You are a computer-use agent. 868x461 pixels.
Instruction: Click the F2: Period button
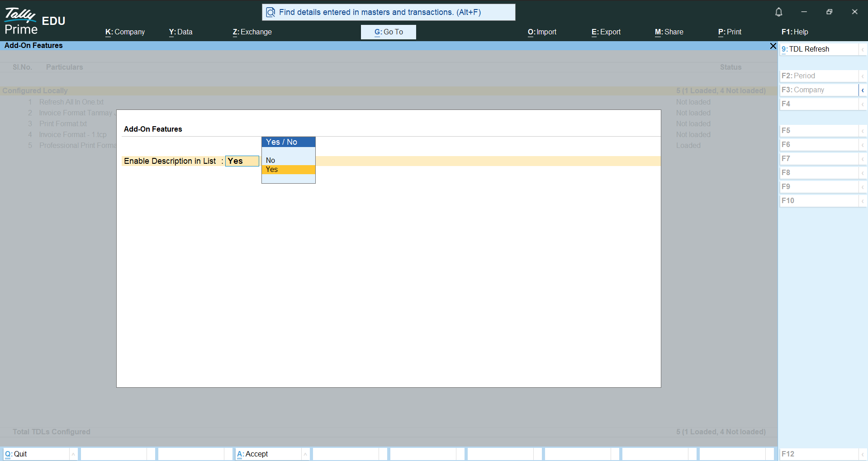[x=819, y=76]
